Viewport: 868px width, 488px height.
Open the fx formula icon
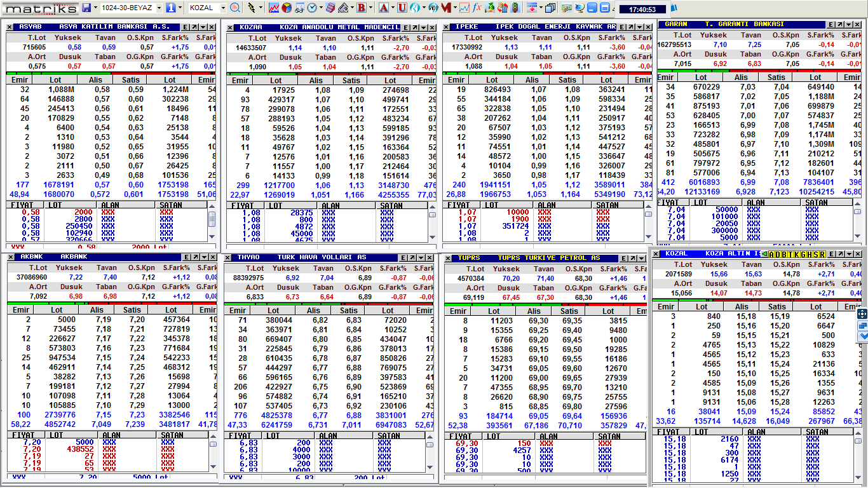[x=477, y=8]
